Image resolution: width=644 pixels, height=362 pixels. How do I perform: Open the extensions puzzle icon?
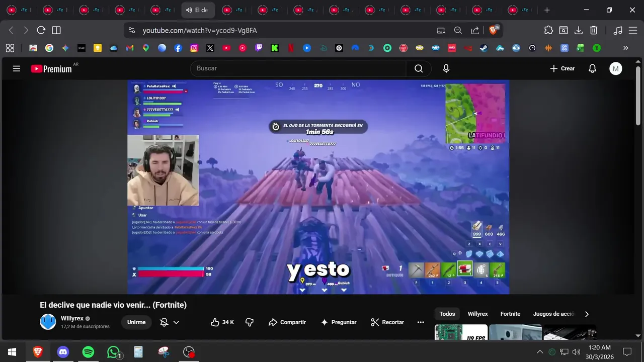coord(548,30)
